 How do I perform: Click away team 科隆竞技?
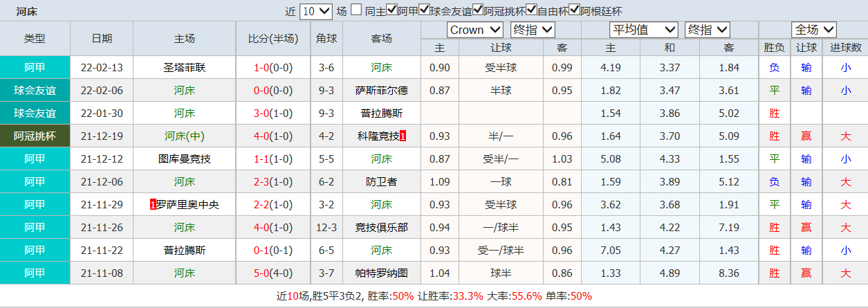click(x=377, y=136)
